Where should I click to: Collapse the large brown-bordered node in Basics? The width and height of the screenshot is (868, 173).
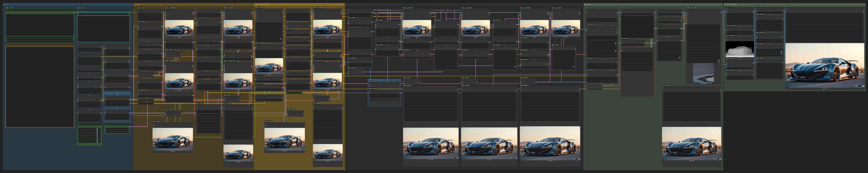coord(6,45)
